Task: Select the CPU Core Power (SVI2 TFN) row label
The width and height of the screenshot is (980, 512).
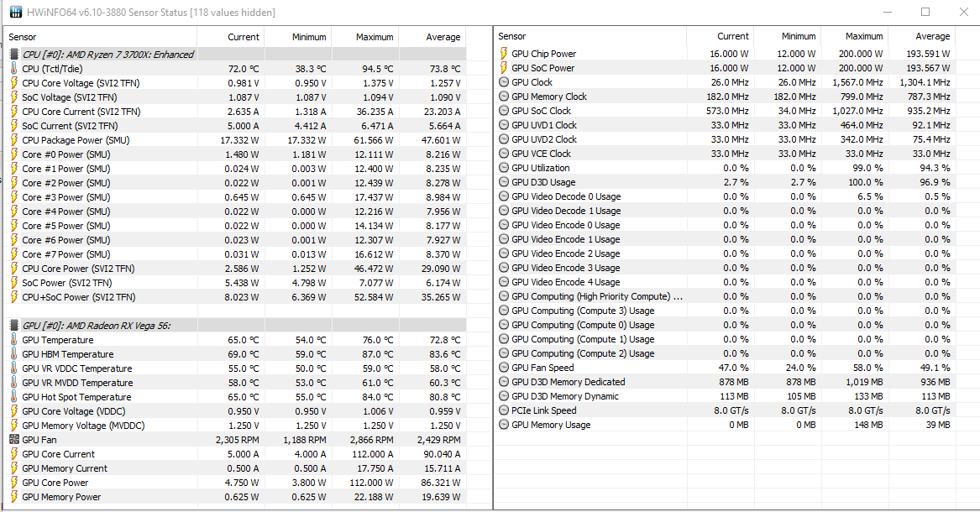Action: coord(78,269)
